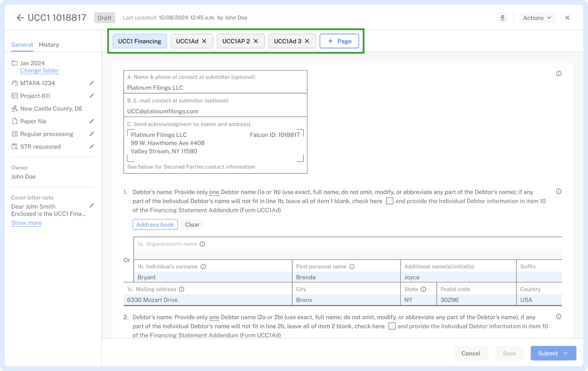Edit Project-611 with its pencil icon
The width and height of the screenshot is (588, 371).
point(91,96)
